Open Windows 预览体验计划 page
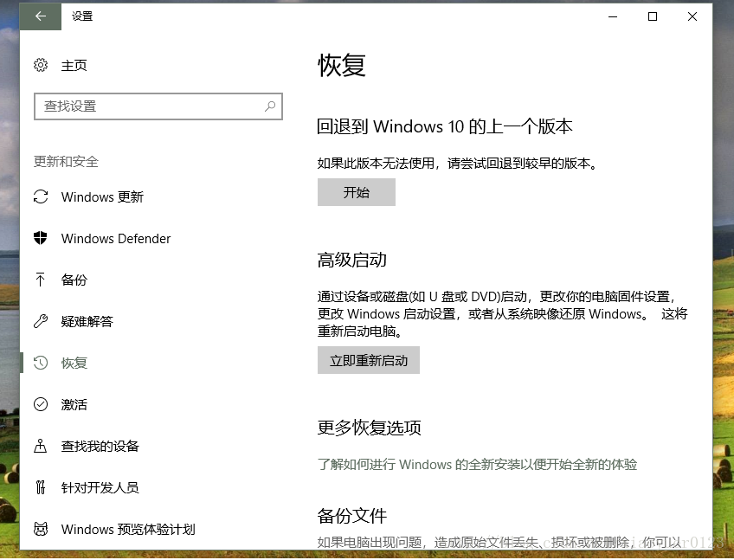This screenshot has height=560, width=734. (x=128, y=529)
